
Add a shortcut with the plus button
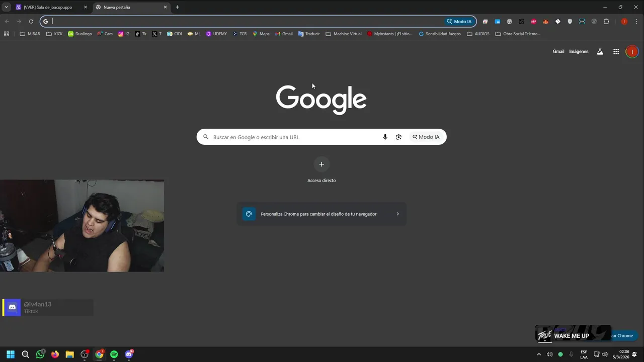(x=321, y=164)
